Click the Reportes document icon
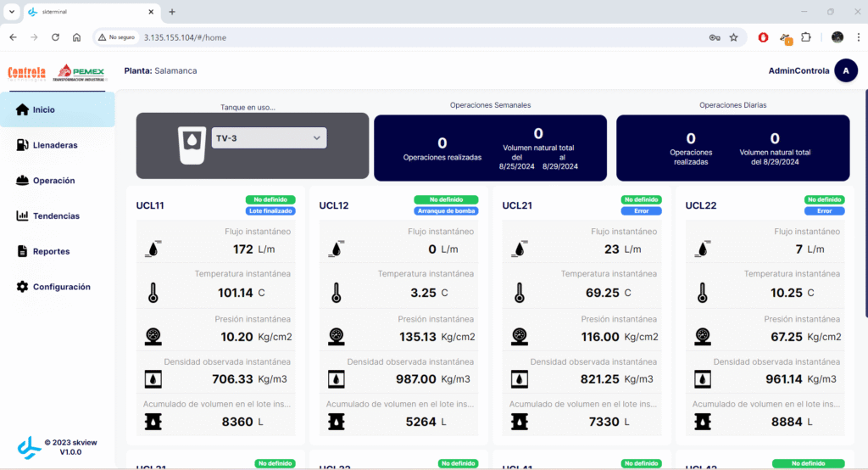Screen dimensions: 868x470 [23, 252]
